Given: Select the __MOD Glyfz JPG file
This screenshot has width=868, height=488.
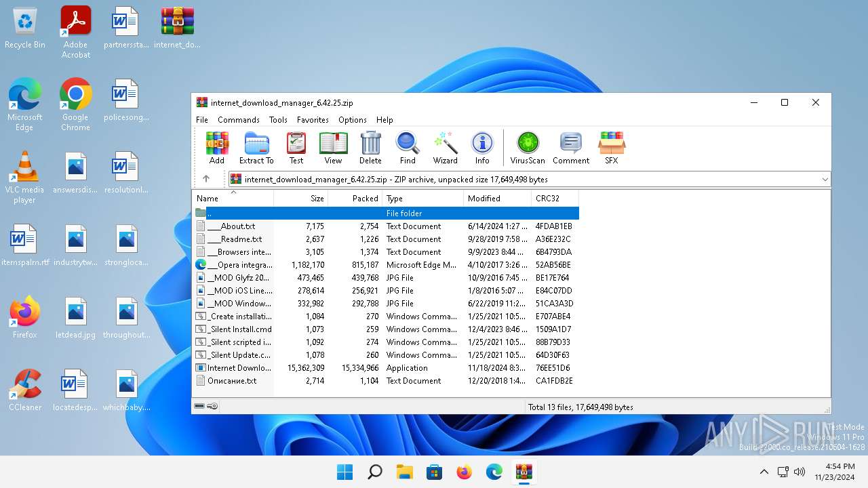Looking at the screenshot, I should (386, 278).
